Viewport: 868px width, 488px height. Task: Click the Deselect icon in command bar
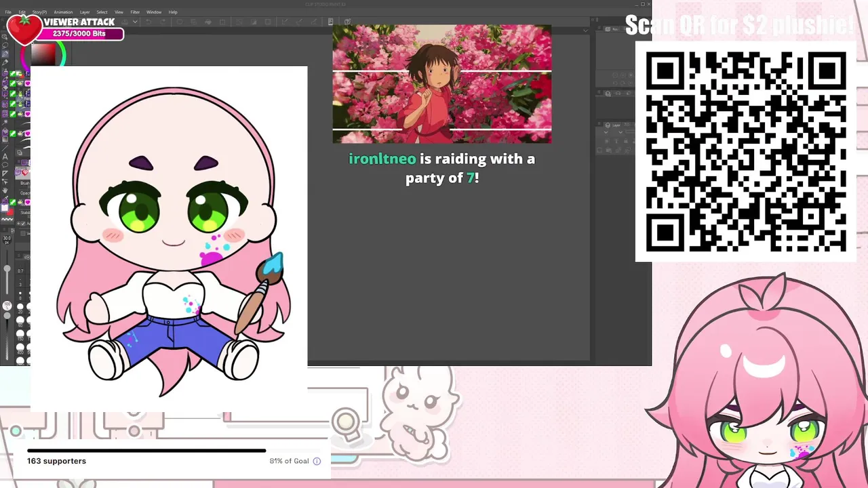239,22
